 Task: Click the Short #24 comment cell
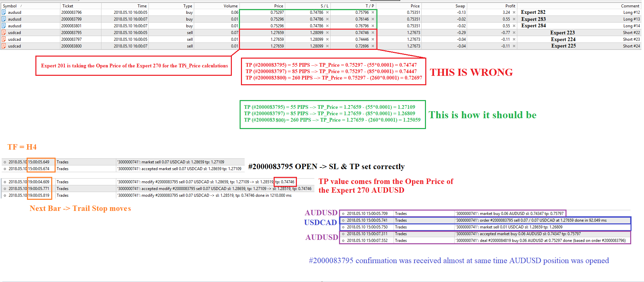[631, 46]
